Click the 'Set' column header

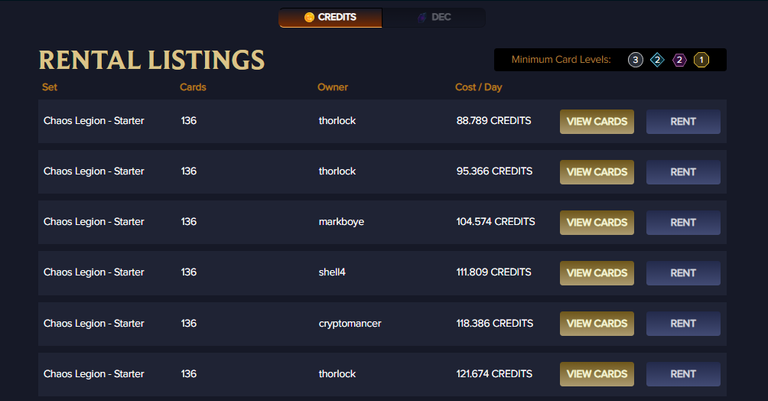point(49,87)
